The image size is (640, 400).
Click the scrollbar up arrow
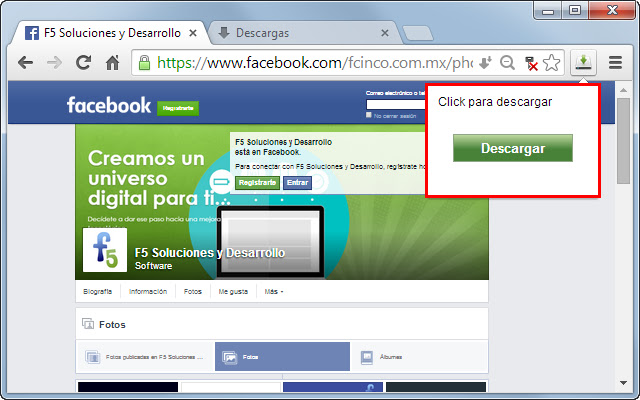coord(623,90)
